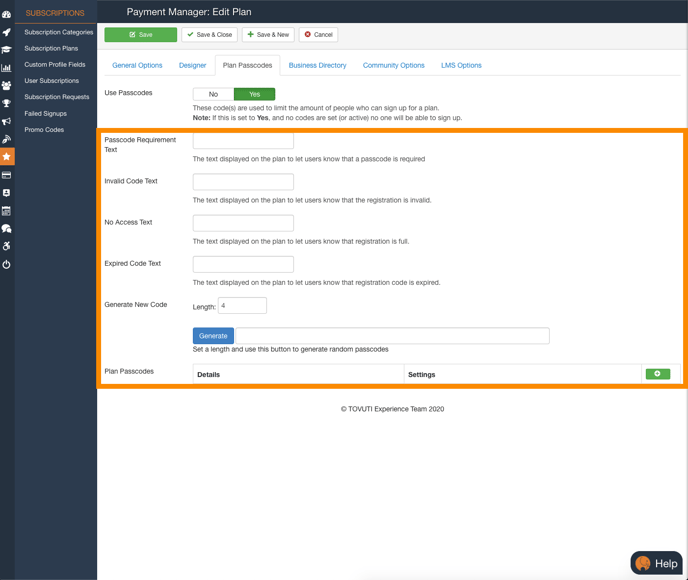Screen dimensions: 688x580
Task: Click the megaphone icon in sidebar
Action: [x=7, y=121]
